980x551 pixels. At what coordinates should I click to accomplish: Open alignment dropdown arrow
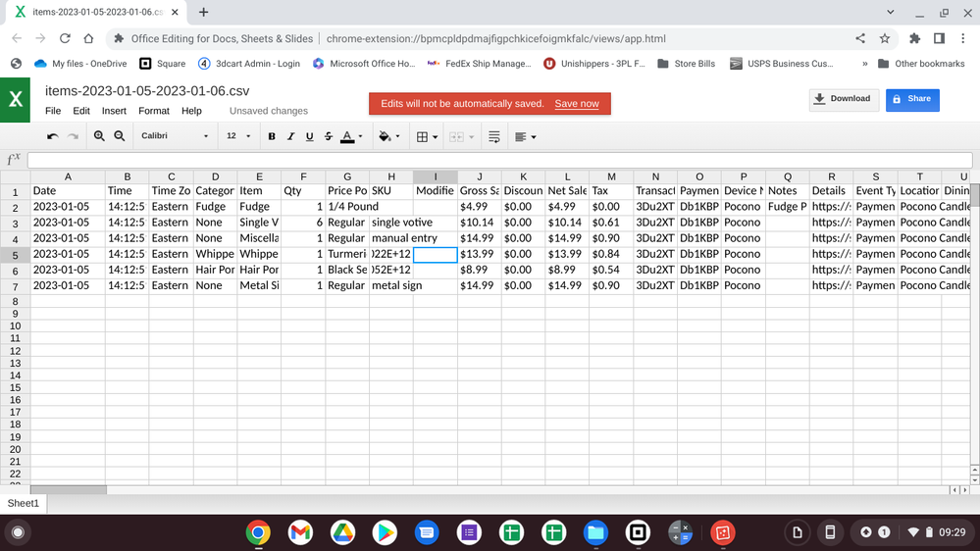(533, 137)
